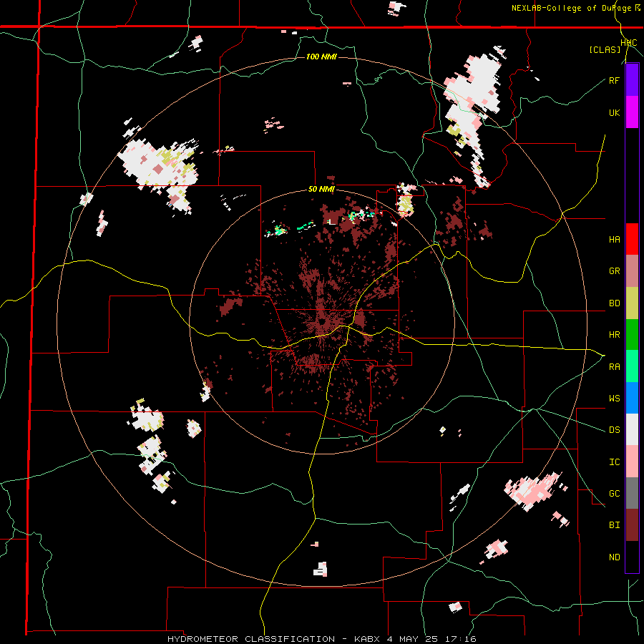Click the magenta UK color swatch in legend

pos(632,112)
